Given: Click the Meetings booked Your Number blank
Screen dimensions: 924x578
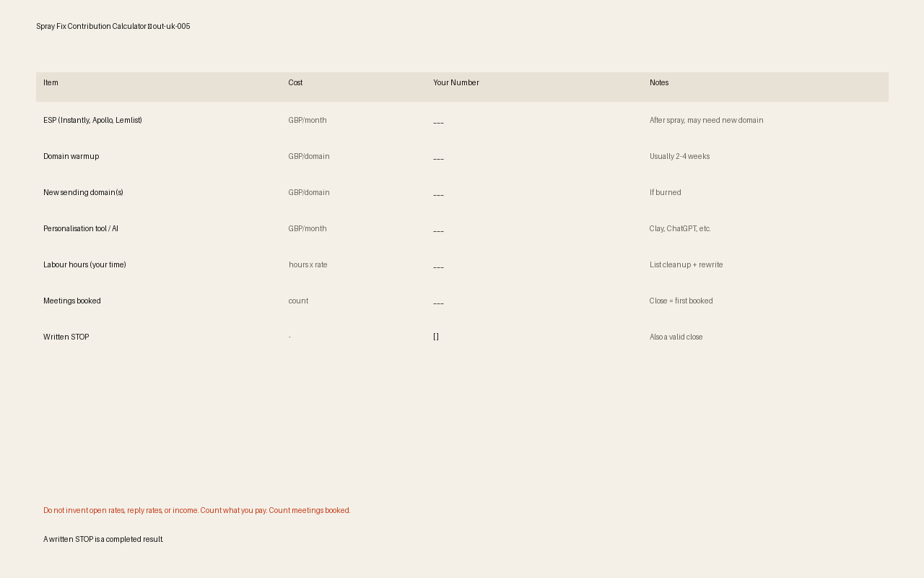Looking at the screenshot, I should click(x=438, y=301).
